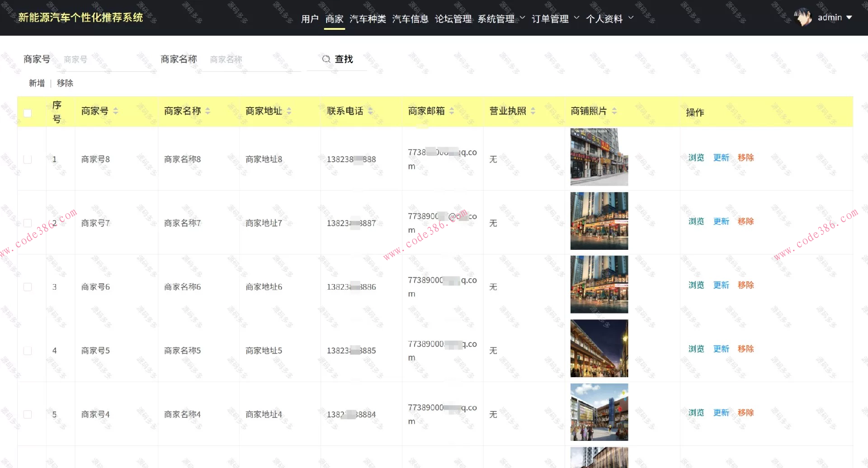Open the 论坛管理 section
The height and width of the screenshot is (468, 868).
click(453, 19)
